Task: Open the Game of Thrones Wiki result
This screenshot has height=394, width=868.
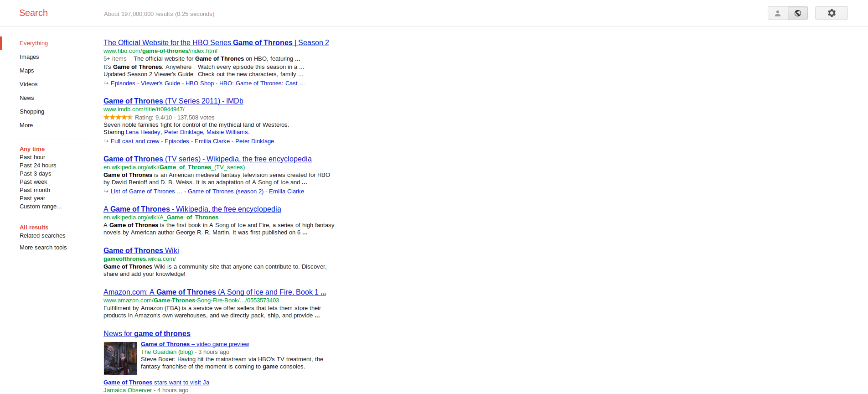Action: point(141,250)
